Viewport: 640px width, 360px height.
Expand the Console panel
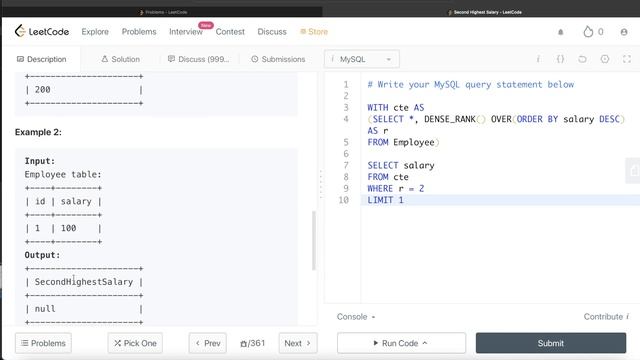[x=356, y=317]
